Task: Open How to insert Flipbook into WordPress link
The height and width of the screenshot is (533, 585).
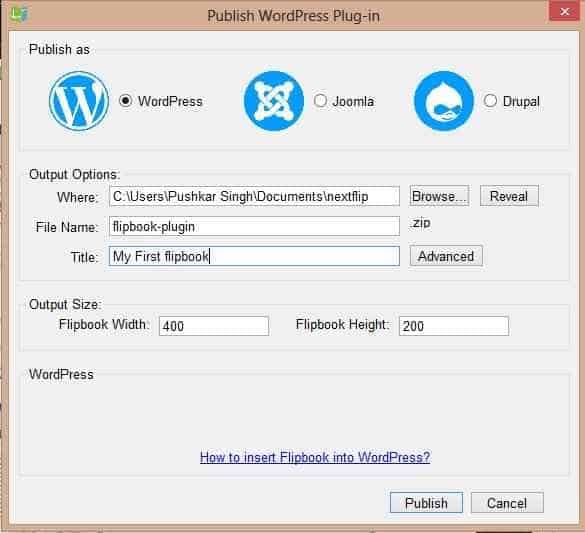Action: 315,457
